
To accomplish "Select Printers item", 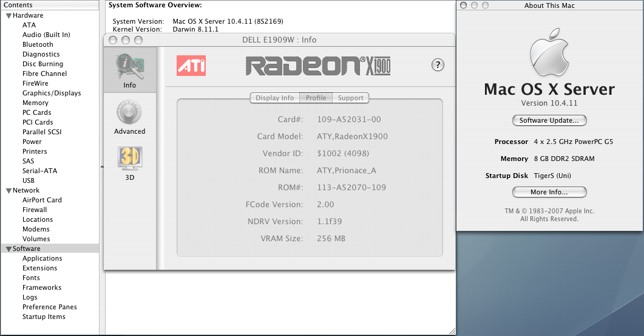I will (35, 151).
